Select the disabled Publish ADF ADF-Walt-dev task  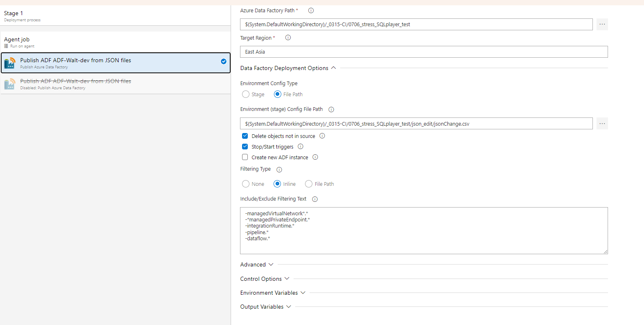[x=116, y=84]
